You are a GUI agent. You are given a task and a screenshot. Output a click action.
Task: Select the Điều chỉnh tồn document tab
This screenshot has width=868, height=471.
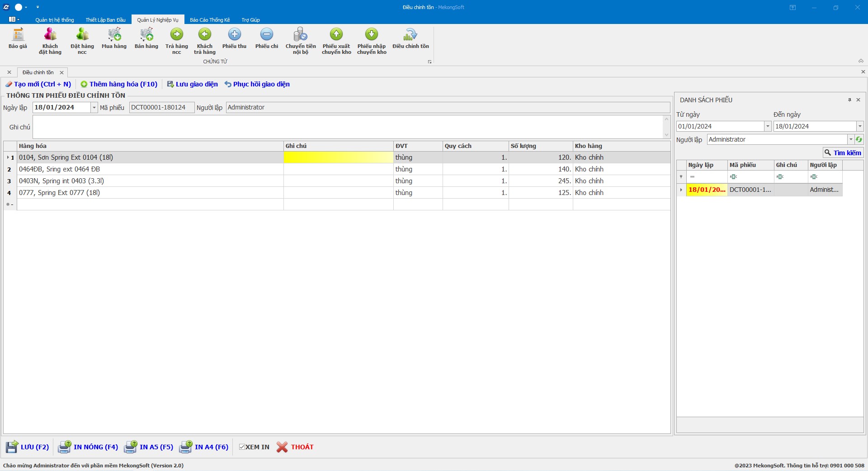tap(38, 72)
